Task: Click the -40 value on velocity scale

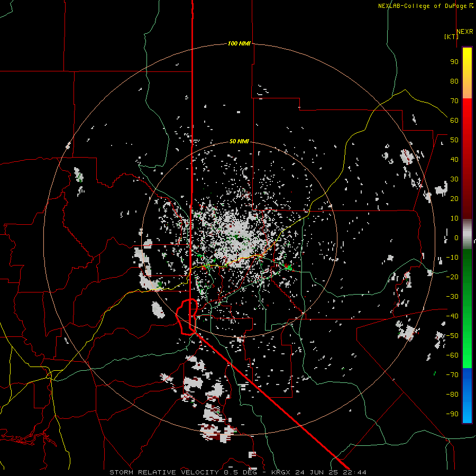Action: coord(452,316)
